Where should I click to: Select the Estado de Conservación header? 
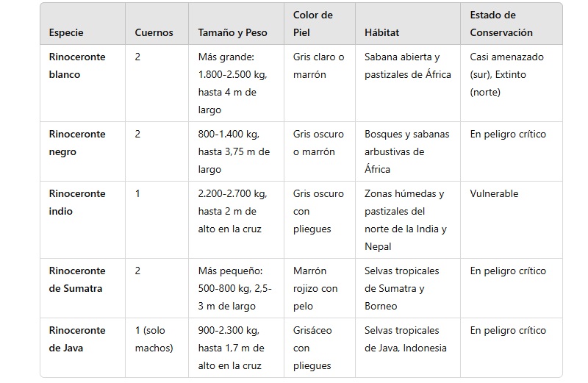point(501,24)
